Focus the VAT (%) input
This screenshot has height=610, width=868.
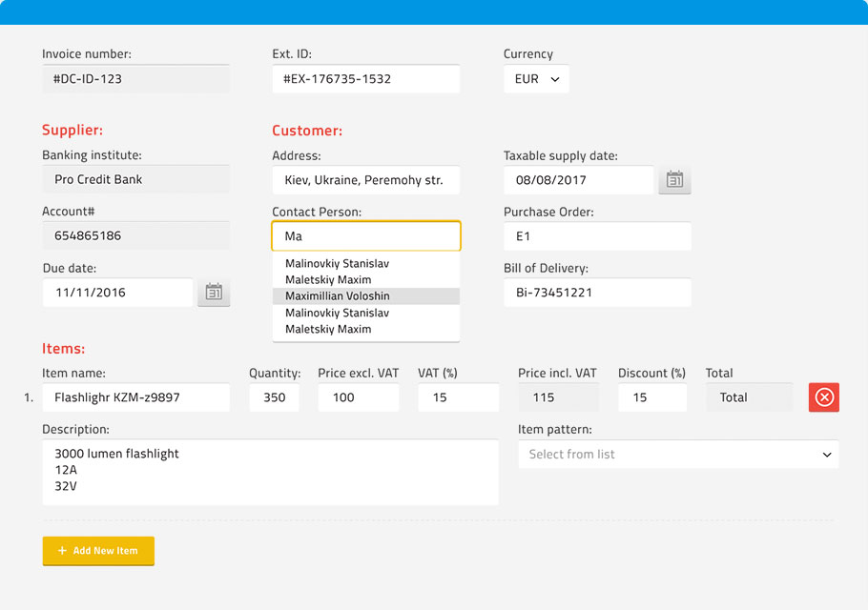459,397
